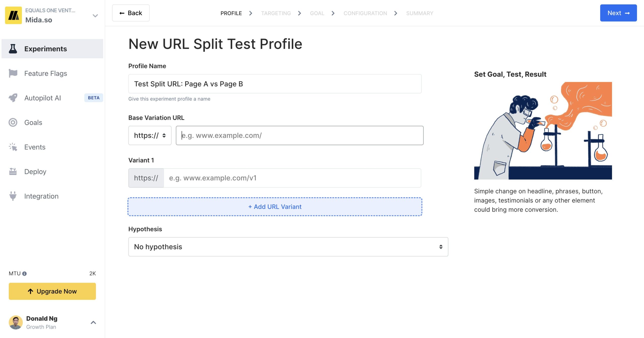The height and width of the screenshot is (338, 644).
Task: Expand the Donald Ng account menu
Action: (93, 322)
